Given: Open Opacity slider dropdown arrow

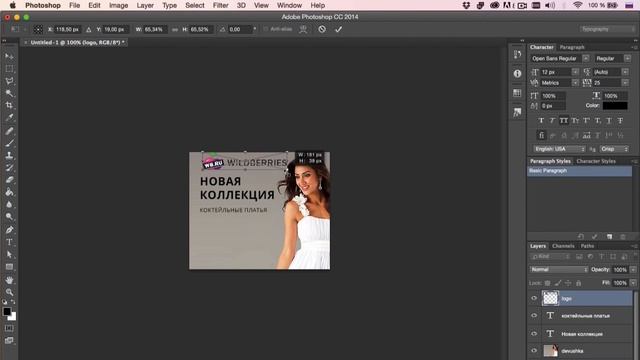Looking at the screenshot, I should click(x=633, y=269).
